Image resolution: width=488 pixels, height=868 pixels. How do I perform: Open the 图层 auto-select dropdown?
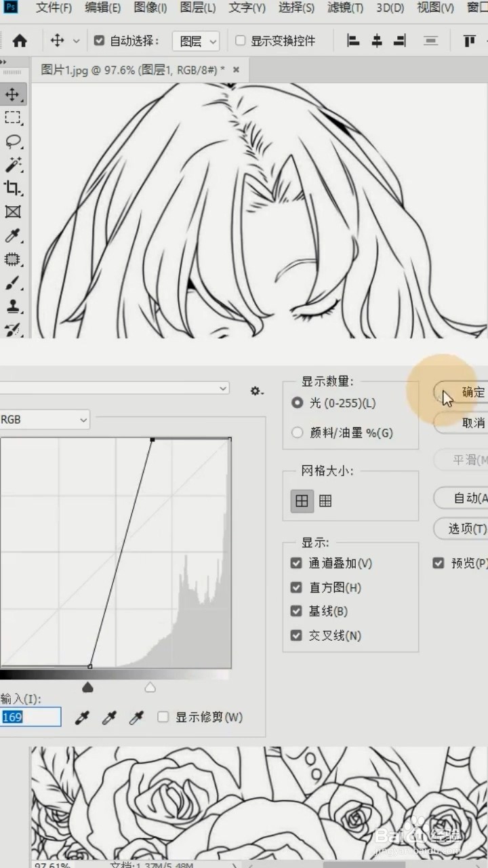pos(196,41)
